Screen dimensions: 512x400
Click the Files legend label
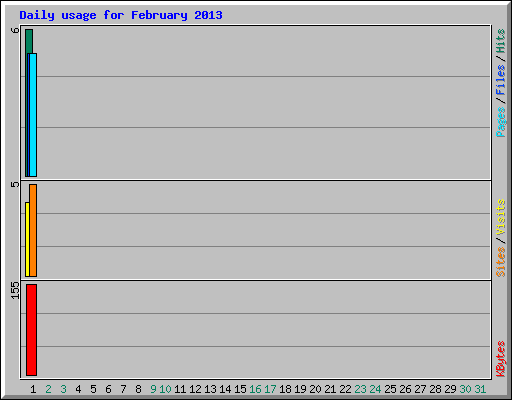(501, 79)
